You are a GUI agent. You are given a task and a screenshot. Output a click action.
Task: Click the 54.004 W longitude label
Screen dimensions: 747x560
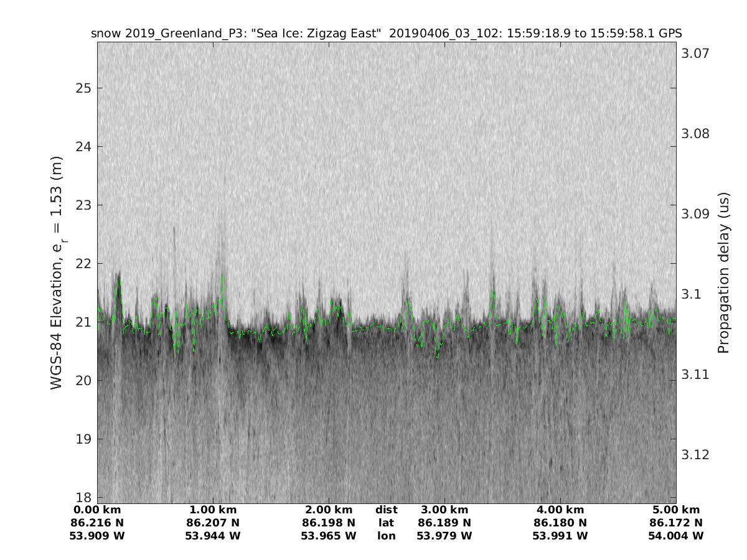point(676,536)
